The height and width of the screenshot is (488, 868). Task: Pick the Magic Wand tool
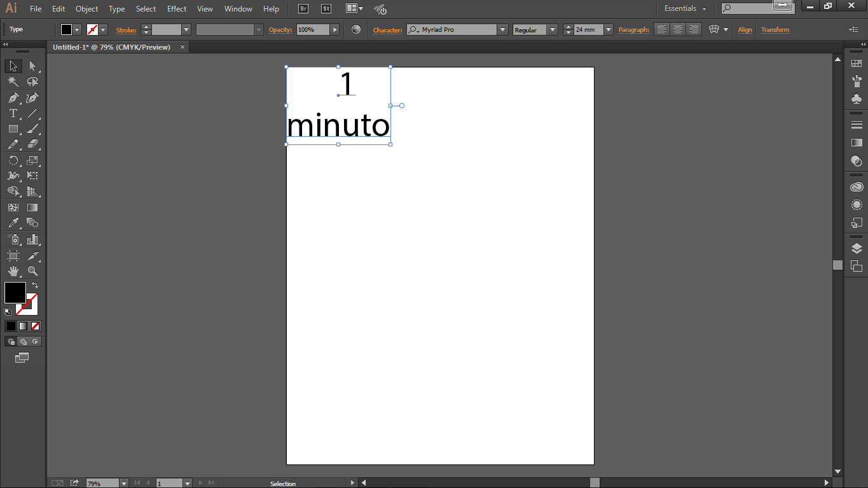(13, 81)
